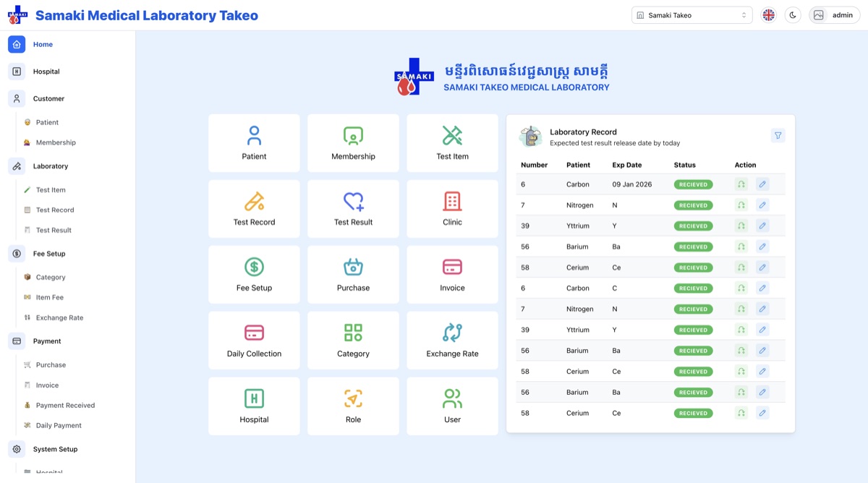Viewport: 868px width, 483px height.
Task: Select Category in sidebar
Action: (x=51, y=277)
